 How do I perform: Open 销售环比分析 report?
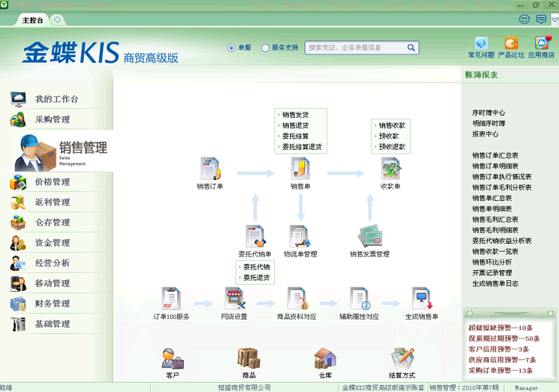(492, 262)
